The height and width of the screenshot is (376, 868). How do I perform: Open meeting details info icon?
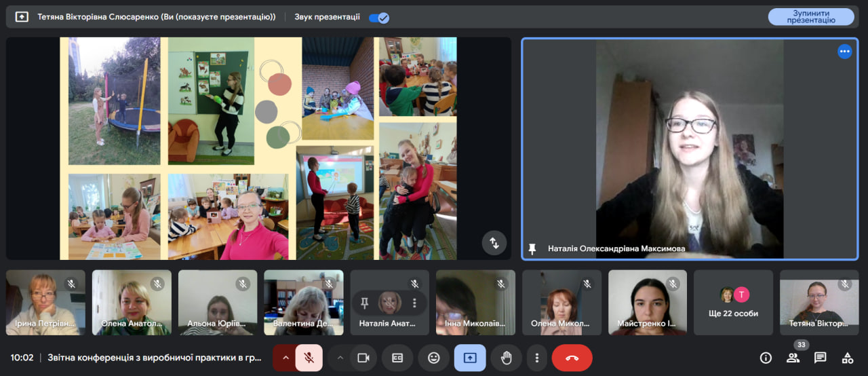pyautogui.click(x=766, y=358)
